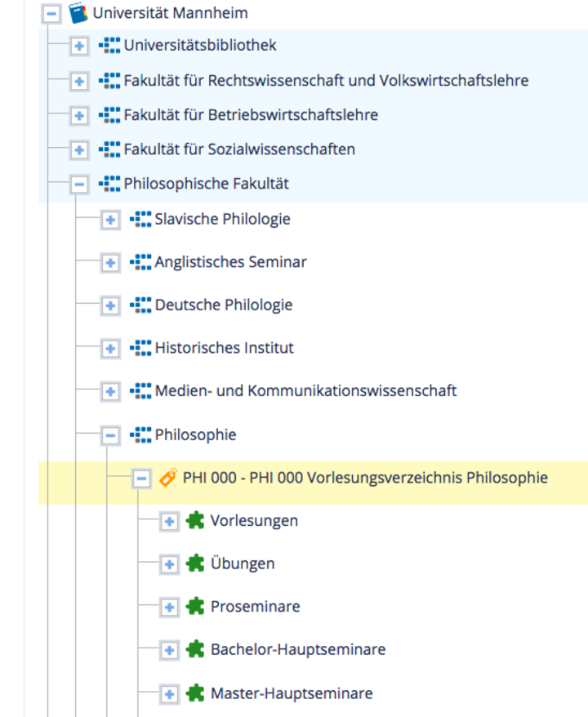588x717 pixels.
Task: Expand the Bachelor-Hauptseminare node
Action: (x=169, y=650)
